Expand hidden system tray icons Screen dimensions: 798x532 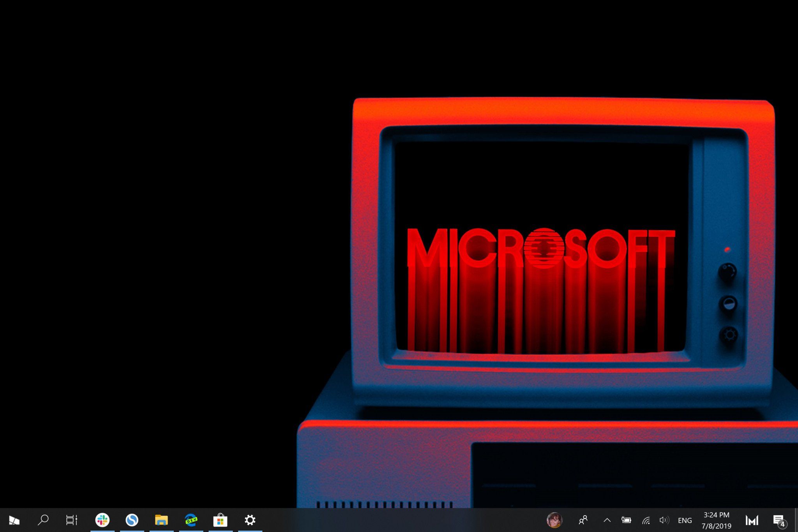607,520
